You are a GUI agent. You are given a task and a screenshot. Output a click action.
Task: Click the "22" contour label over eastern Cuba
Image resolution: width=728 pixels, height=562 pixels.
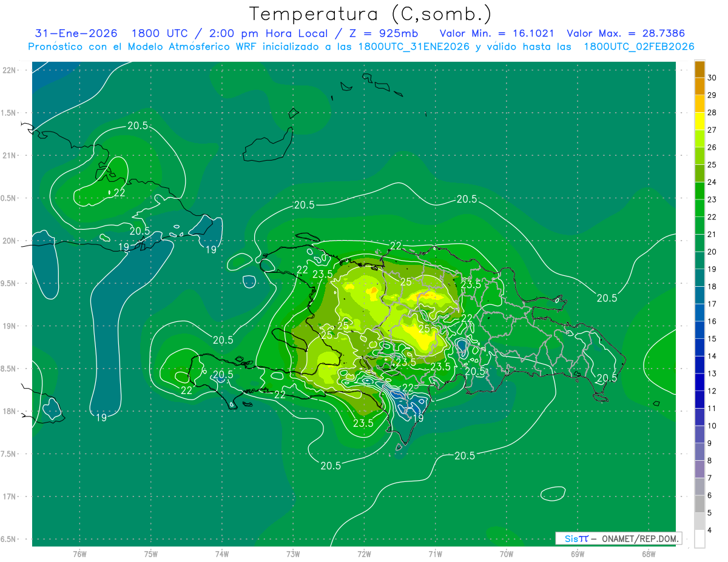120,193
